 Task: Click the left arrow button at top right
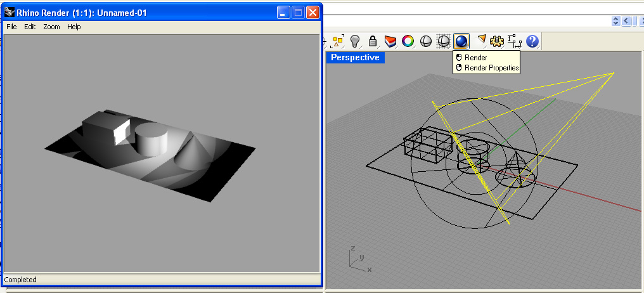[626, 21]
